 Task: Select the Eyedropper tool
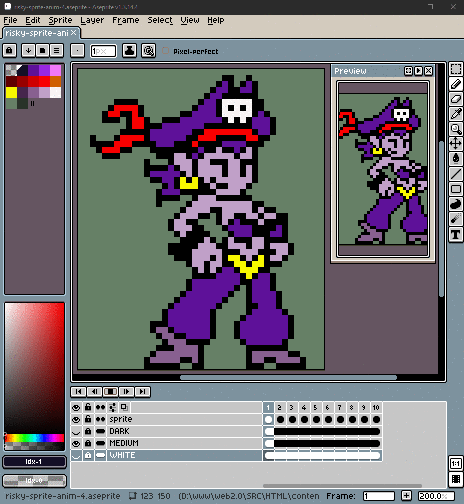tap(456, 114)
